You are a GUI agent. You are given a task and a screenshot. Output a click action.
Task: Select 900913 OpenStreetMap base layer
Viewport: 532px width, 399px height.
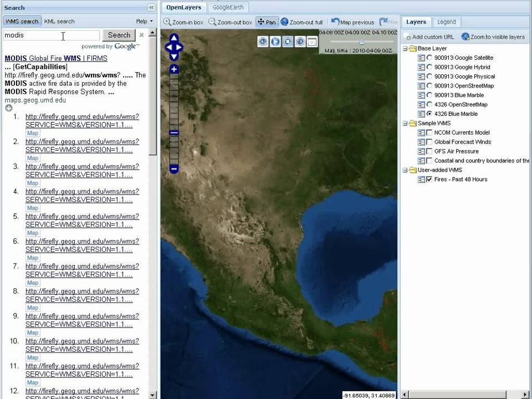point(429,86)
